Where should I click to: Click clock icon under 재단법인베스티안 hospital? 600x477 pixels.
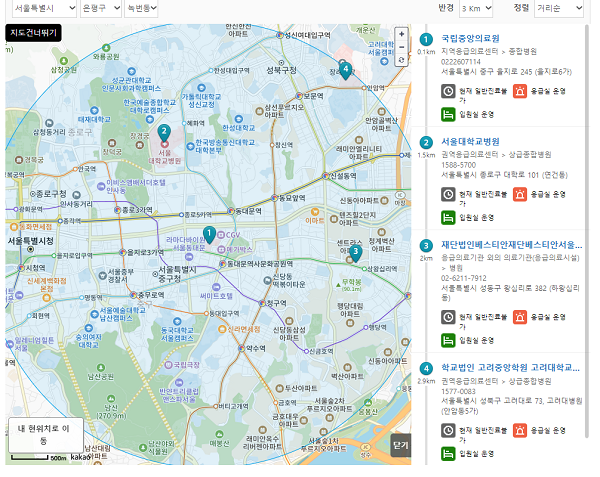[448, 317]
